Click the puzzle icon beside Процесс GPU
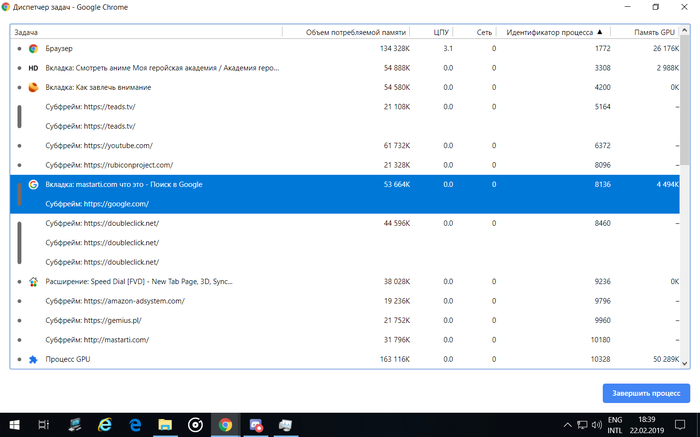700x437 pixels. point(33,359)
